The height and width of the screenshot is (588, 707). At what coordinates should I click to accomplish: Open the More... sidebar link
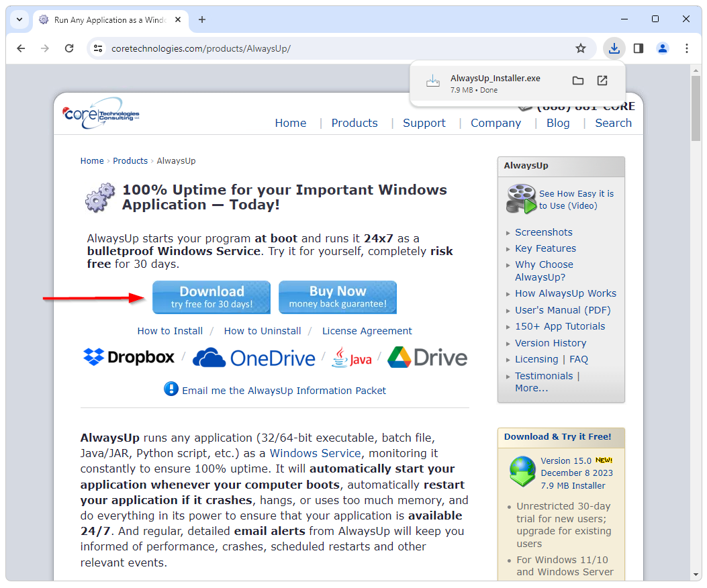[x=532, y=388]
